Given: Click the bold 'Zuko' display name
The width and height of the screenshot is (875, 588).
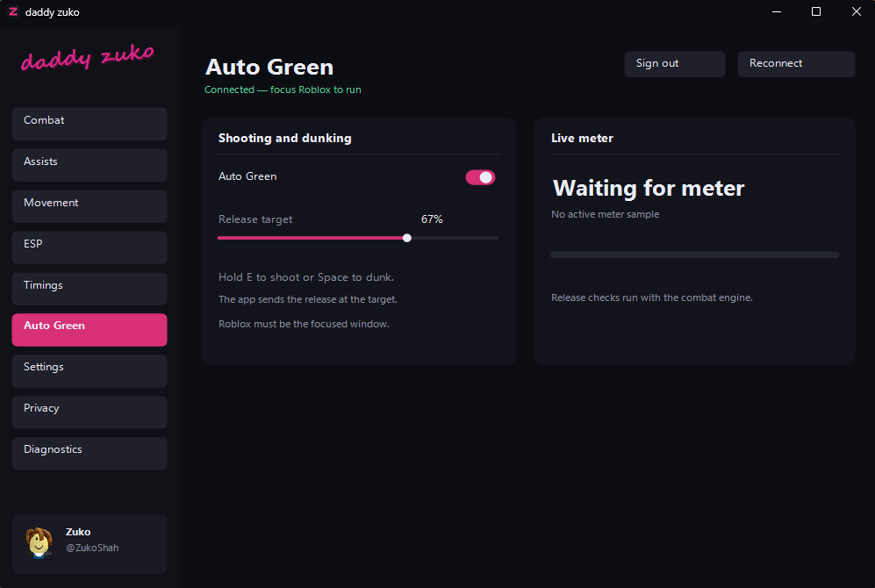Looking at the screenshot, I should (x=78, y=532).
